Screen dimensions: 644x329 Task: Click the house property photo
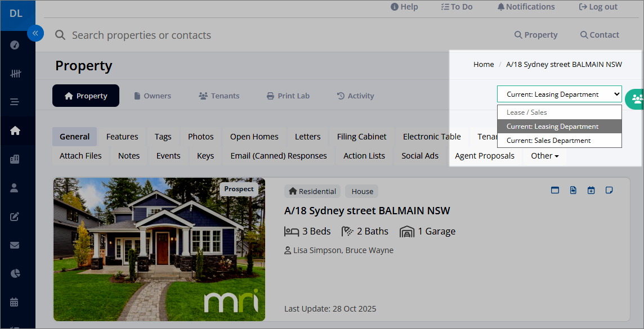159,249
